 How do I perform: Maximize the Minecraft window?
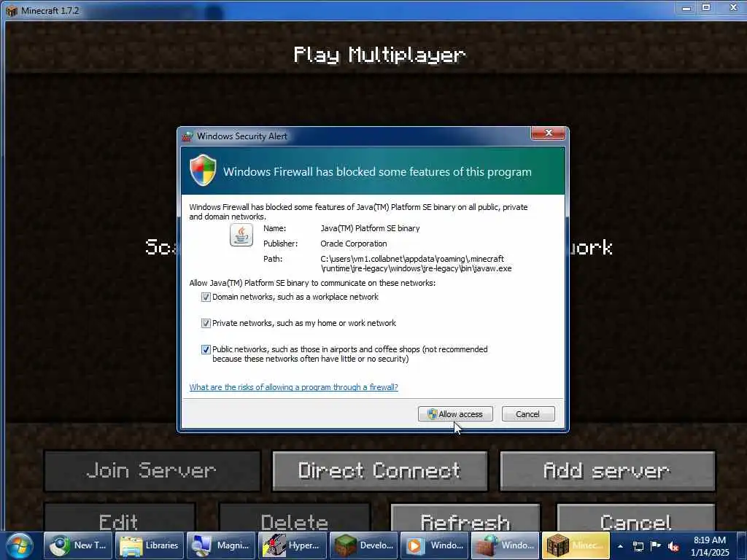[706, 7]
